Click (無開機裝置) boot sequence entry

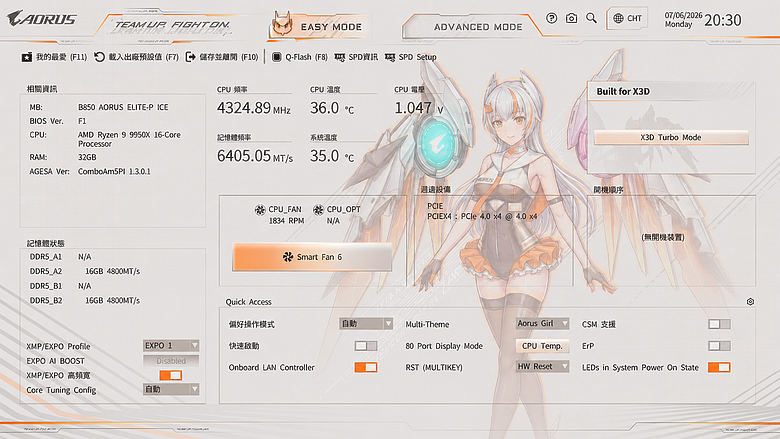(663, 237)
